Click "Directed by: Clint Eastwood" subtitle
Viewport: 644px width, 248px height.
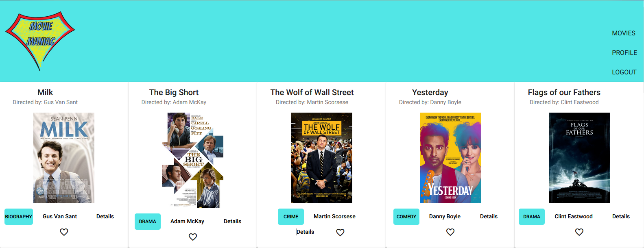click(x=564, y=102)
